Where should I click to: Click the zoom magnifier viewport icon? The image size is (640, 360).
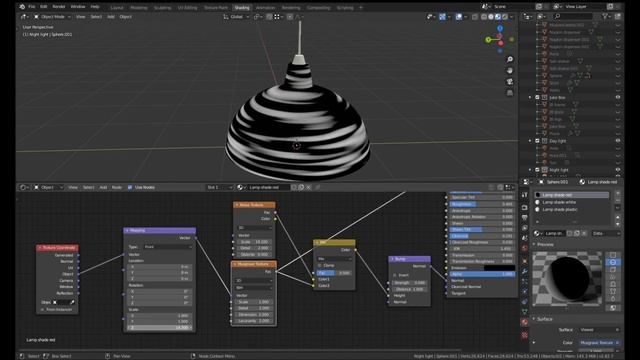click(x=510, y=60)
